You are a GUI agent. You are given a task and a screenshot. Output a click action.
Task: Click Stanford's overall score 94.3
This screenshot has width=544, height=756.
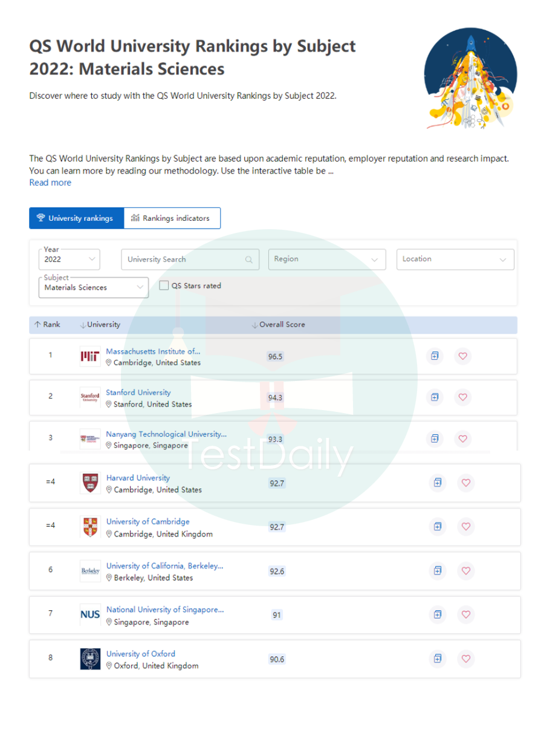[x=275, y=398]
